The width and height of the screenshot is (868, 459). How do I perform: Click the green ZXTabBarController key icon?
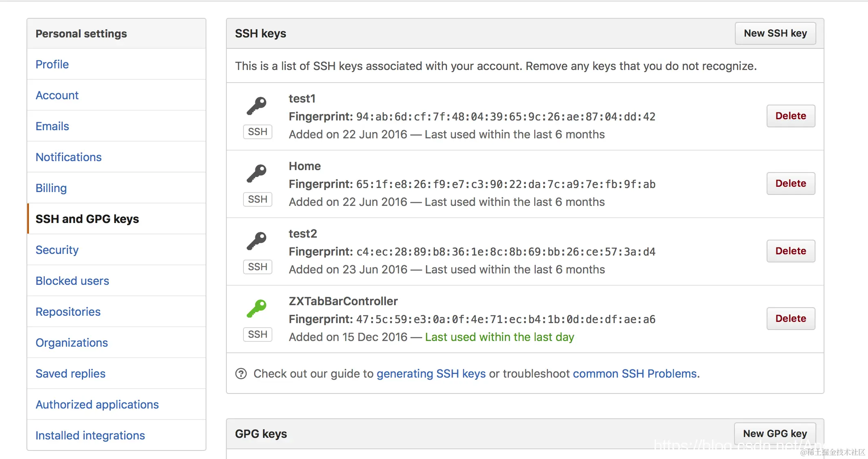(x=257, y=309)
